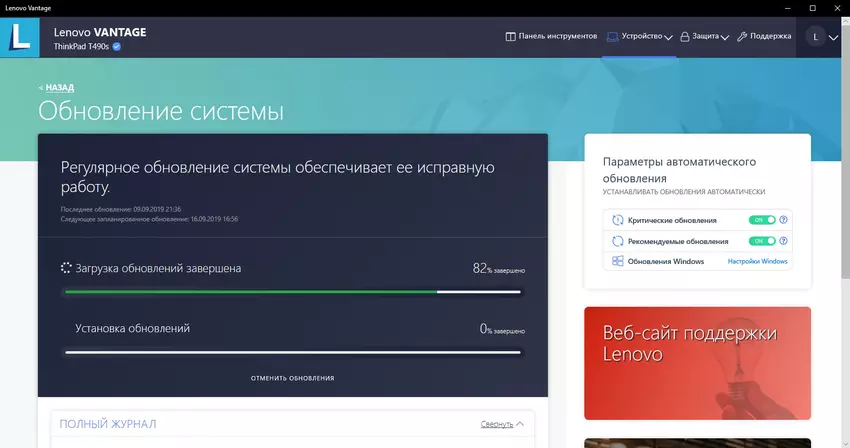Open help for Критические обновления
Viewport: 850px width, 448px height.
[784, 220]
